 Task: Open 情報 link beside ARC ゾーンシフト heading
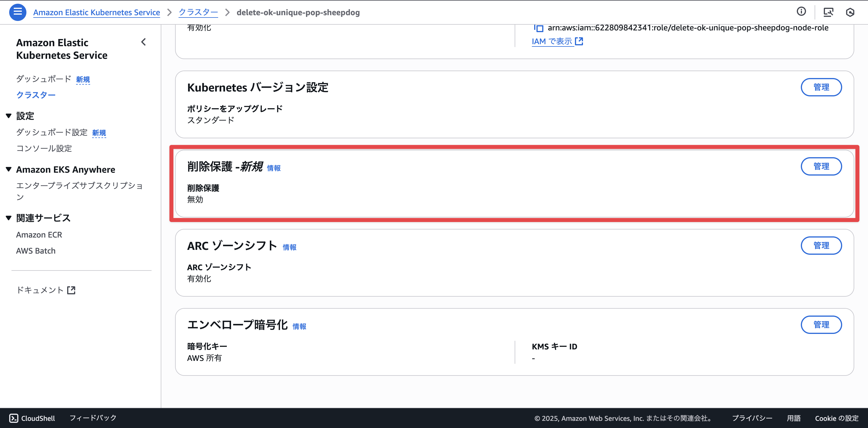(x=289, y=247)
